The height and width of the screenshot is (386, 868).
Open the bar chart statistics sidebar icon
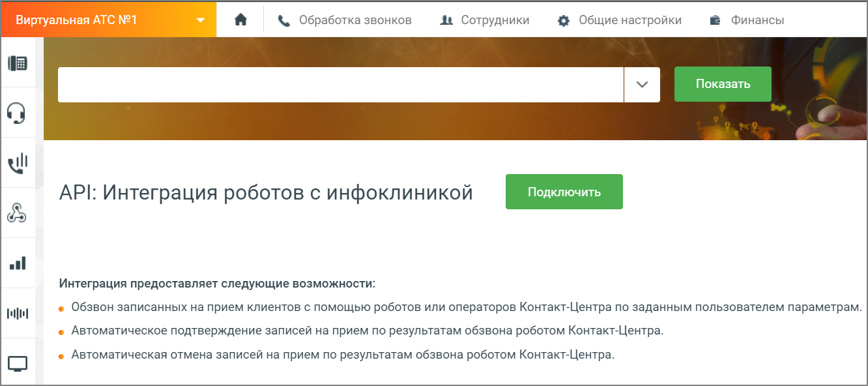coord(17,263)
